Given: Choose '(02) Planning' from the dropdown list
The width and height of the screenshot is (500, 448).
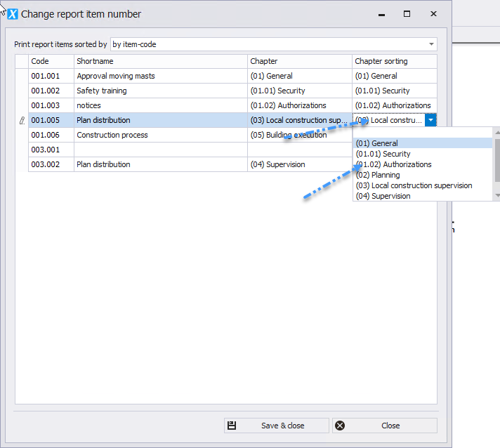Looking at the screenshot, I should 423,175.
